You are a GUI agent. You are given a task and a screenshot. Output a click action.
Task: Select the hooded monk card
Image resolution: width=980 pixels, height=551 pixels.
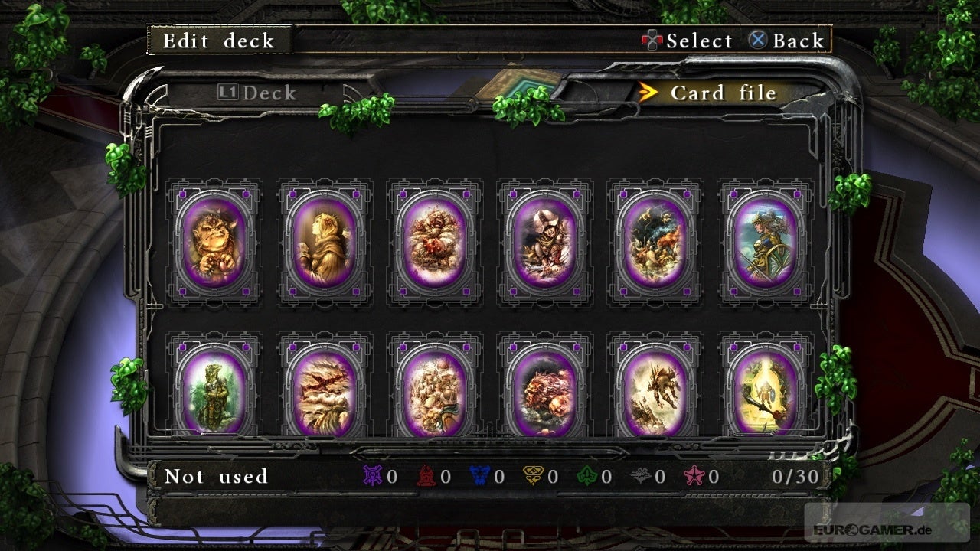click(x=325, y=242)
